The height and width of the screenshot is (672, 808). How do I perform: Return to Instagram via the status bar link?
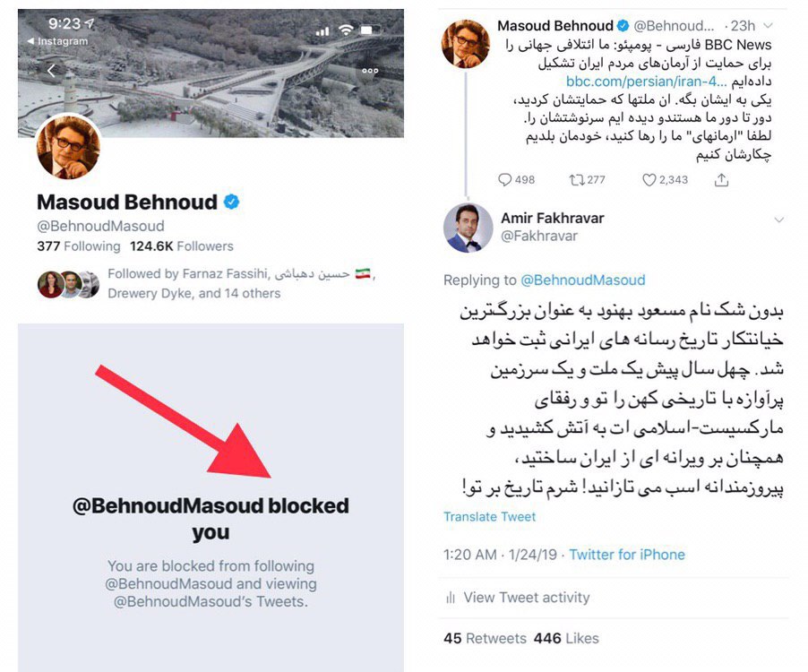point(57,41)
